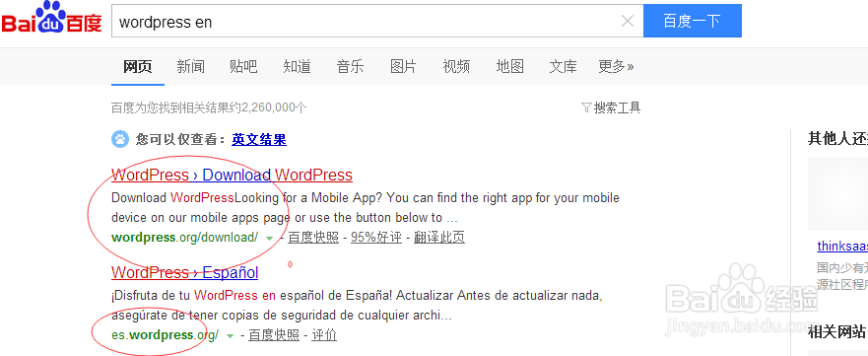Open the 知道 tab
The width and height of the screenshot is (868, 356).
pyautogui.click(x=297, y=67)
